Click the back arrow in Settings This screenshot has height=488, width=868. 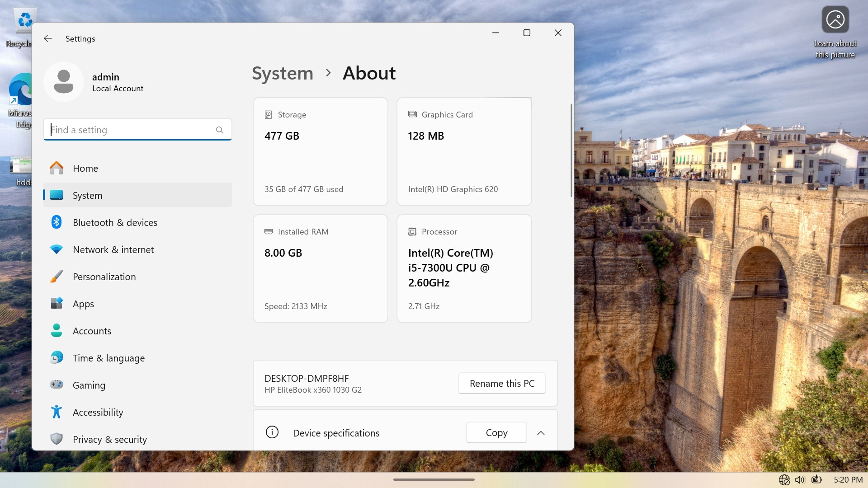click(x=48, y=38)
